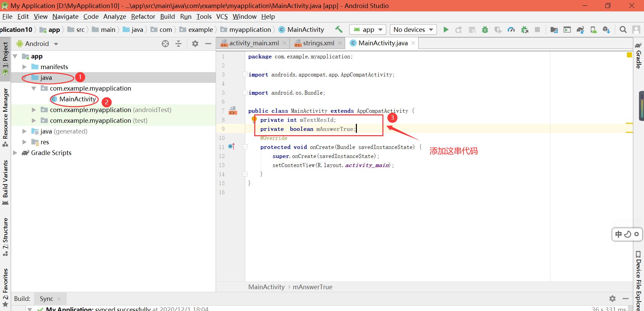Fold the import block on line 3
Viewport: 644px width, 311px height.
(x=245, y=74)
